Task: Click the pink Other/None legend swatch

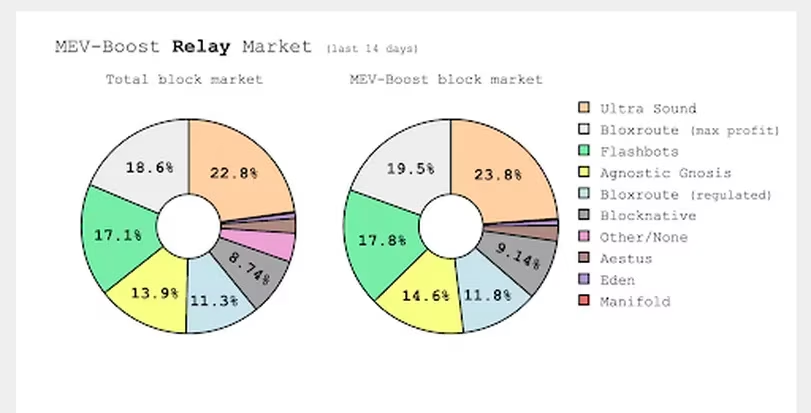Action: coord(584,237)
